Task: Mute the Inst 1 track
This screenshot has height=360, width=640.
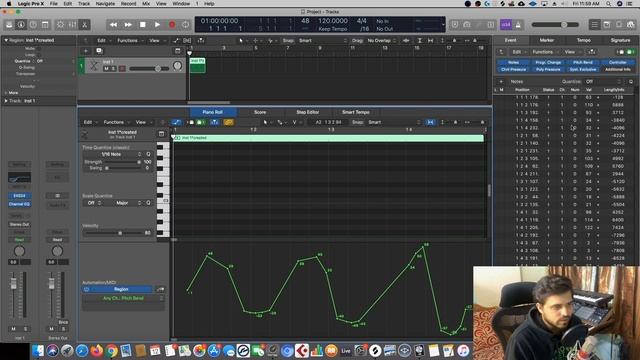Action: 106,69
